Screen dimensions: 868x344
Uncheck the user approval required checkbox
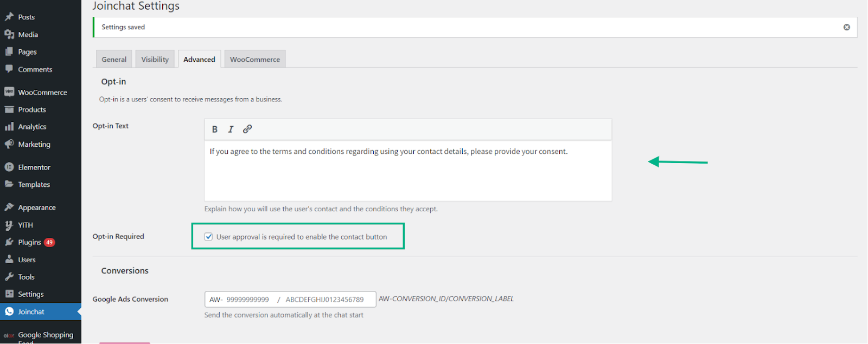point(209,237)
